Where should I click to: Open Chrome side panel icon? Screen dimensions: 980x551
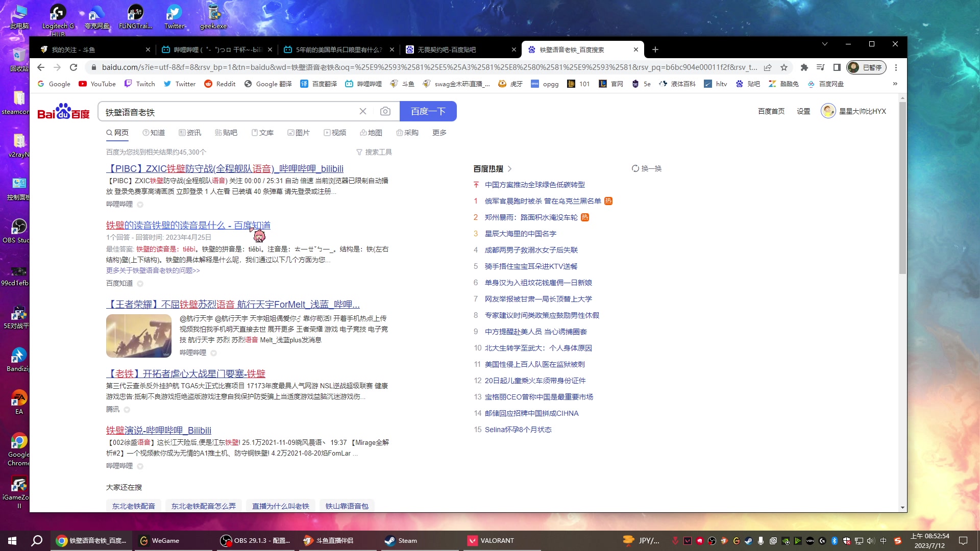point(837,67)
